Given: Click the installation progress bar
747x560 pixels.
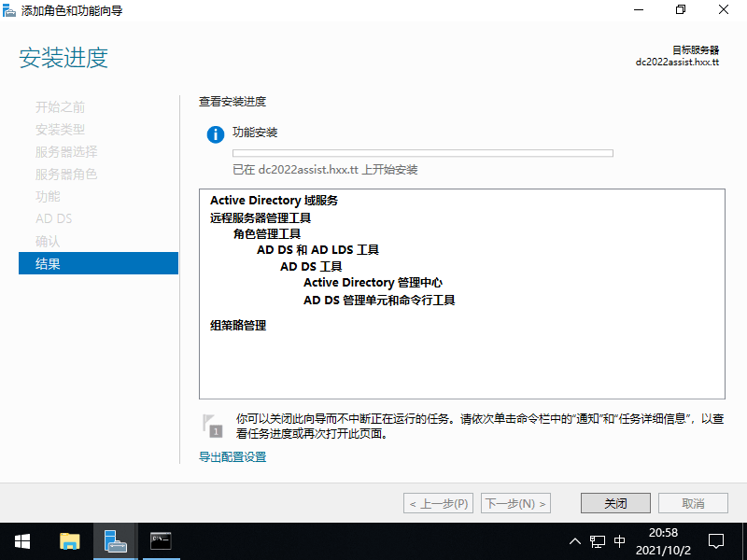Looking at the screenshot, I should (423, 153).
